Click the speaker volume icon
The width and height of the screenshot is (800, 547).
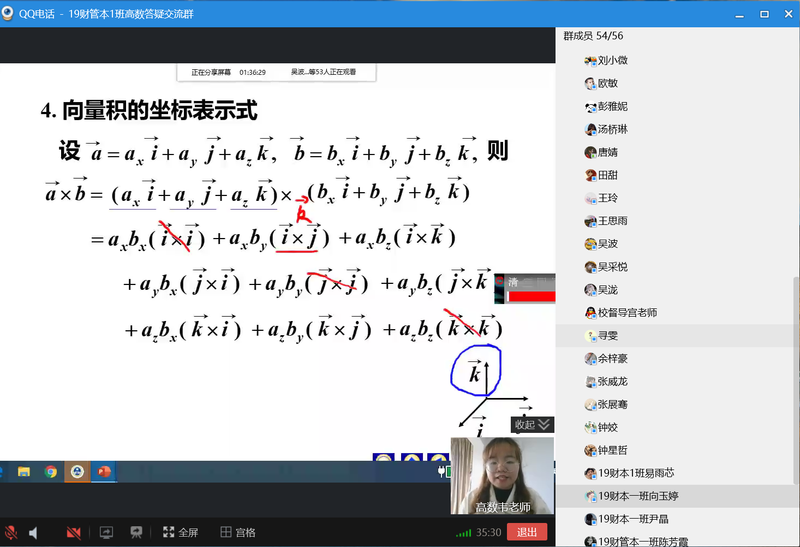(33, 533)
